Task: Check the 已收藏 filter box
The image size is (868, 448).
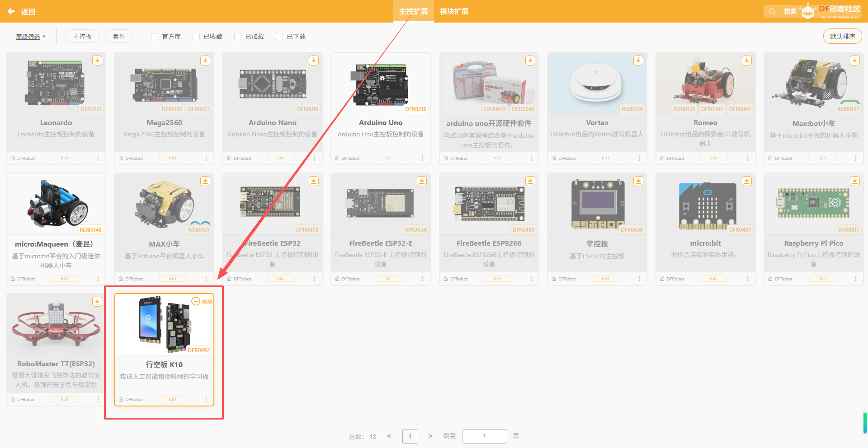Action: pos(196,37)
